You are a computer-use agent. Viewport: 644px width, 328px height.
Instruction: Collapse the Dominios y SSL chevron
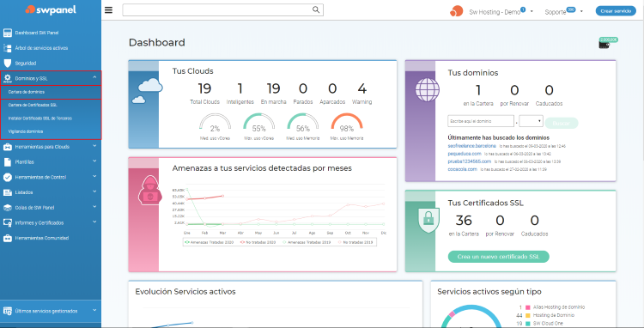point(94,76)
